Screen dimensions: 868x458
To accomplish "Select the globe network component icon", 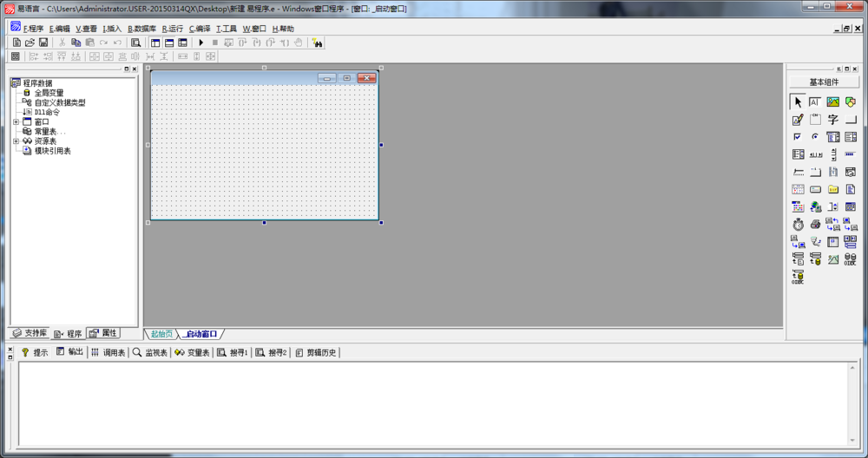I will click(815, 206).
